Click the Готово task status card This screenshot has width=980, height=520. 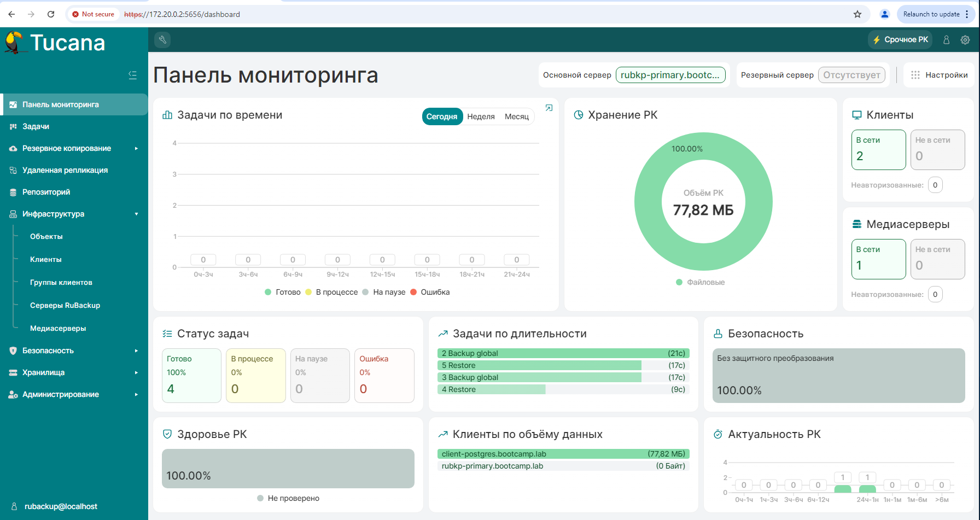click(x=191, y=376)
